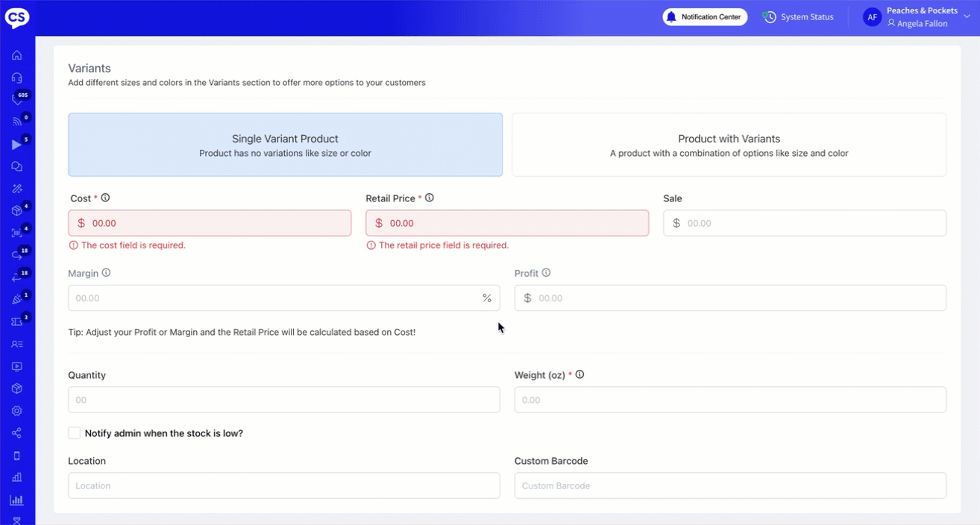The width and height of the screenshot is (980, 525).
Task: Click into the Retail Price field
Action: (x=507, y=223)
